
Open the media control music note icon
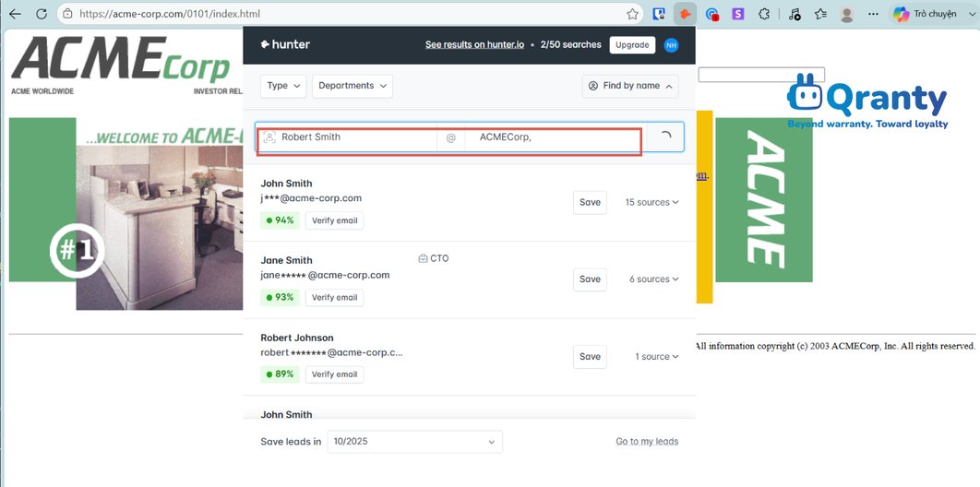coord(795,14)
